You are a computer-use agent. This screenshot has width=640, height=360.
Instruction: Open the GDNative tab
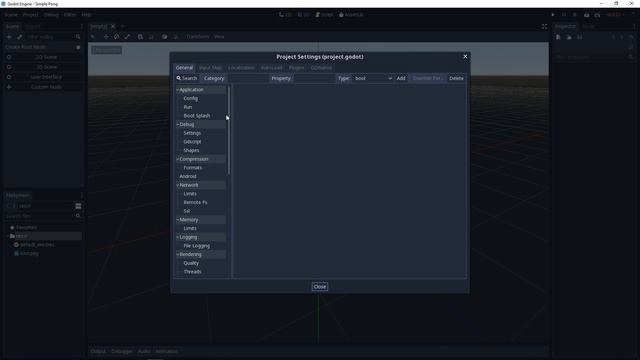click(321, 68)
